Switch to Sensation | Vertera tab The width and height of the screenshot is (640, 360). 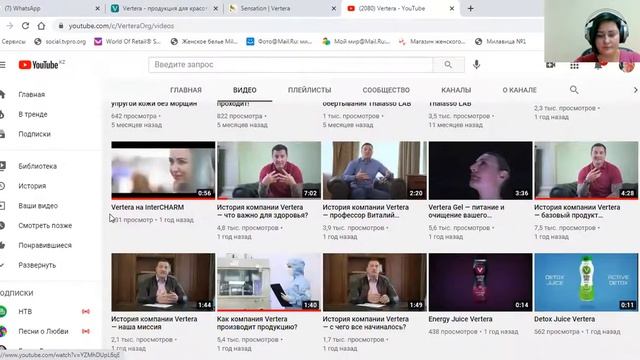click(282, 8)
